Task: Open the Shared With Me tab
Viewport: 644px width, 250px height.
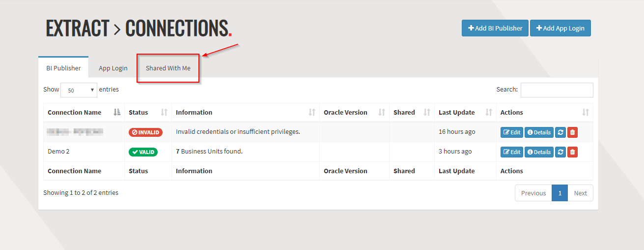Action: (168, 68)
